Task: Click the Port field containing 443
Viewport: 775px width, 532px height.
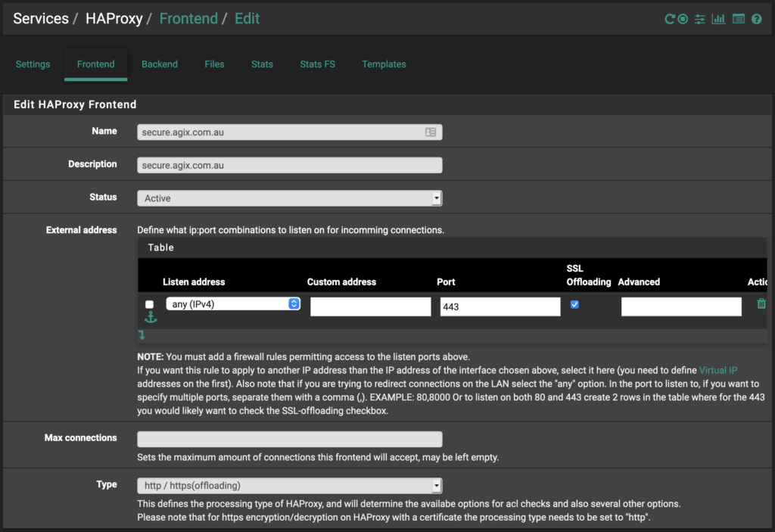Action: click(x=500, y=306)
